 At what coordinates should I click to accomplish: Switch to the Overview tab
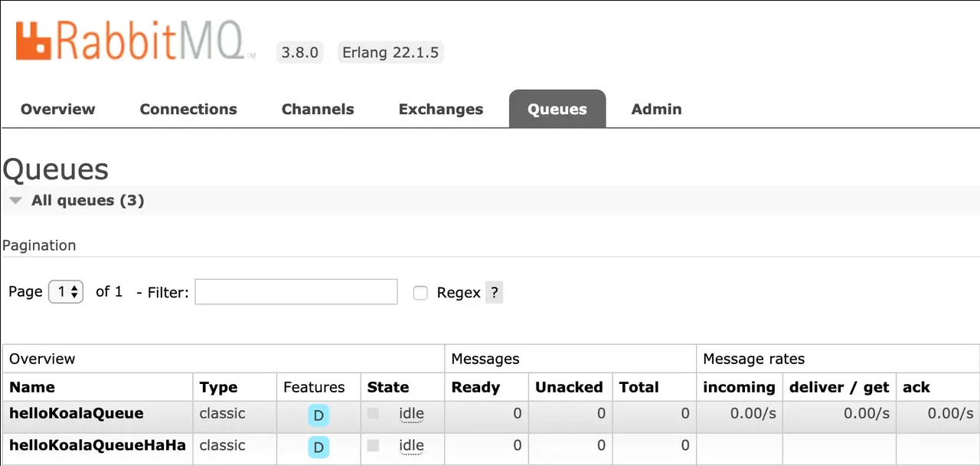(58, 109)
